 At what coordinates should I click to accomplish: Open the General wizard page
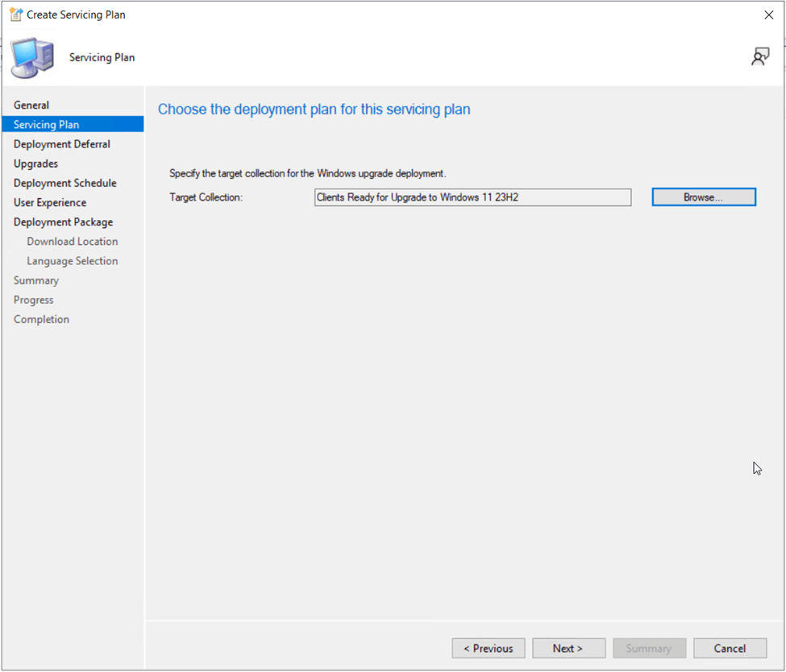pos(31,105)
